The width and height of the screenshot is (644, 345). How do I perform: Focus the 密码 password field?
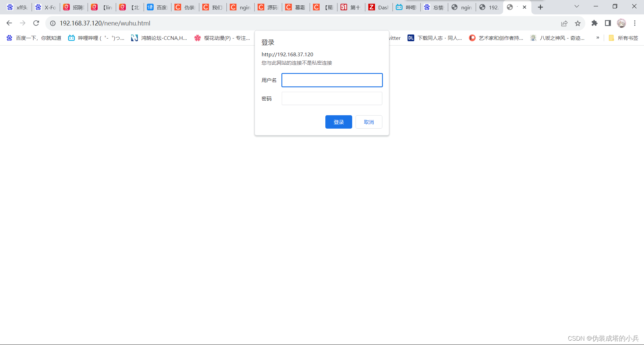tap(332, 98)
